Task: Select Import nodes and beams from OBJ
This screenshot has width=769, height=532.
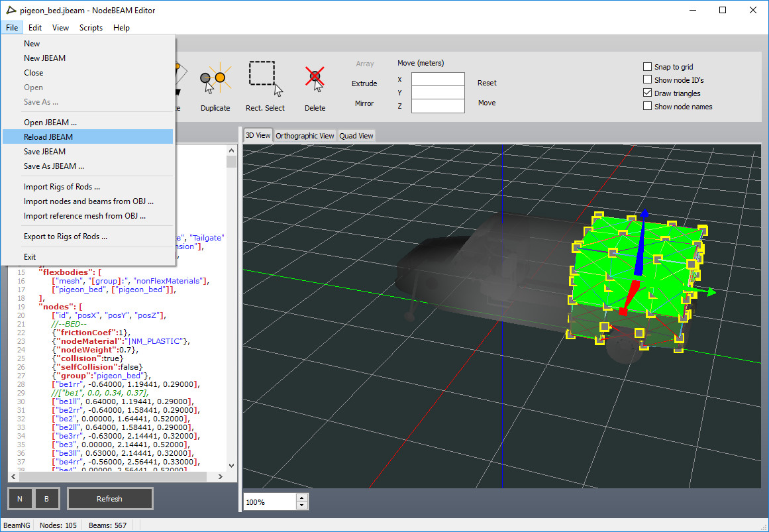Action: [x=88, y=201]
